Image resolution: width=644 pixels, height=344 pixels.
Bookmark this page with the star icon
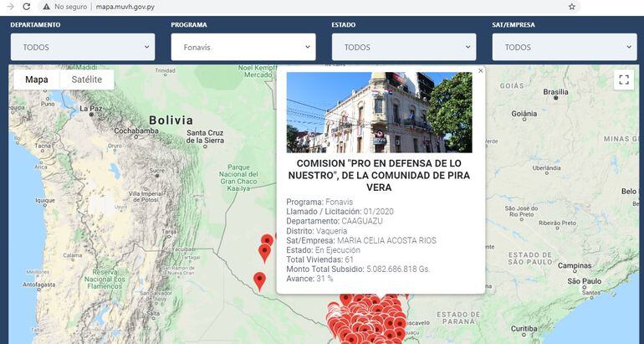pos(572,7)
